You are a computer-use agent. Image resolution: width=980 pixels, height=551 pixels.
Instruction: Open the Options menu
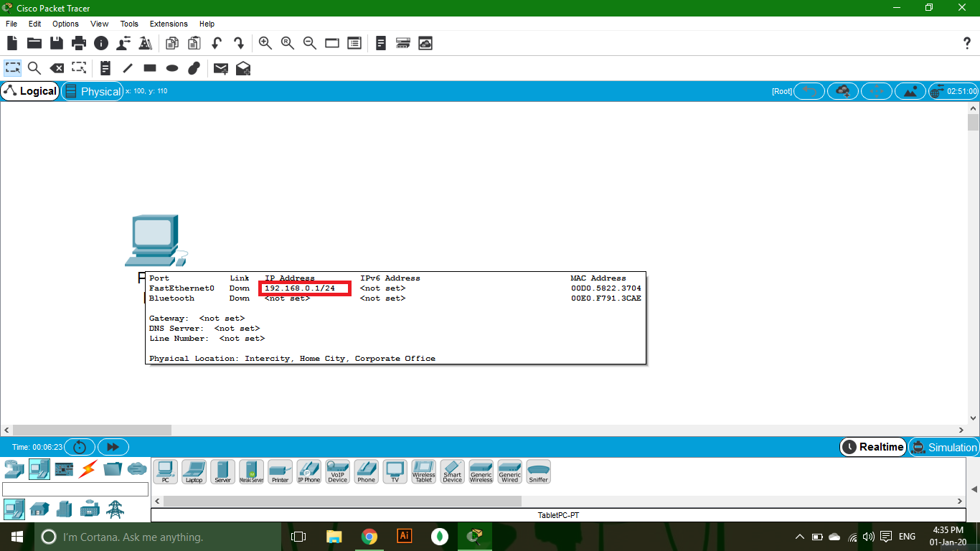65,24
